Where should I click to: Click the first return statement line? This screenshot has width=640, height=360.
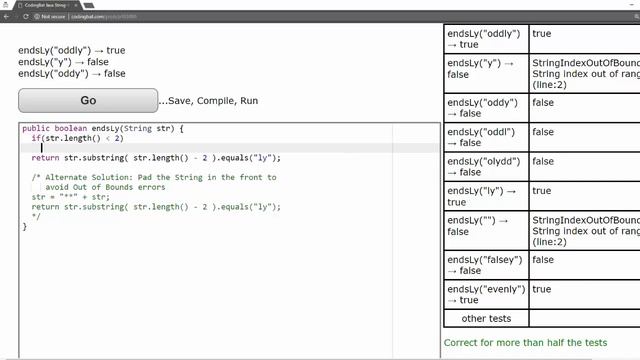point(156,158)
